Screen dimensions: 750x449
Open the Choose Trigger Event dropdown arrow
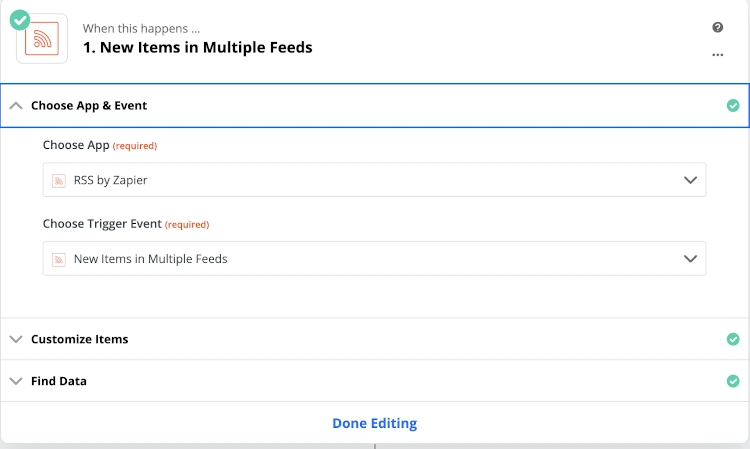(689, 259)
